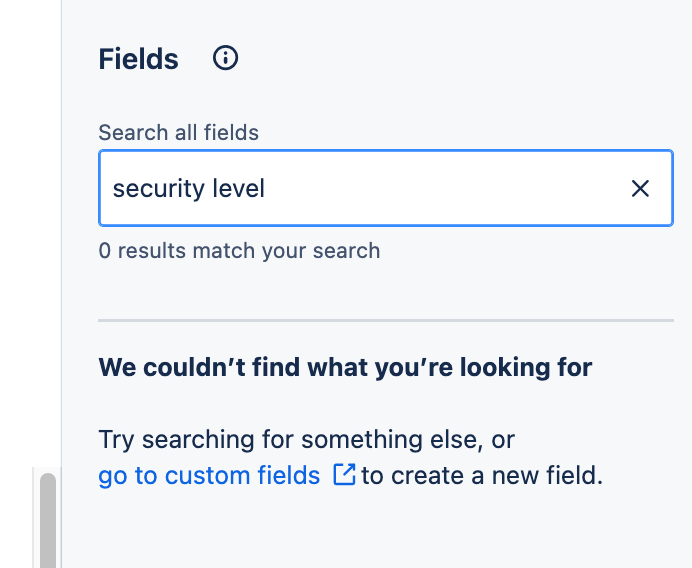Click empty space inside search box after text
This screenshot has height=568, width=692.
(x=450, y=188)
